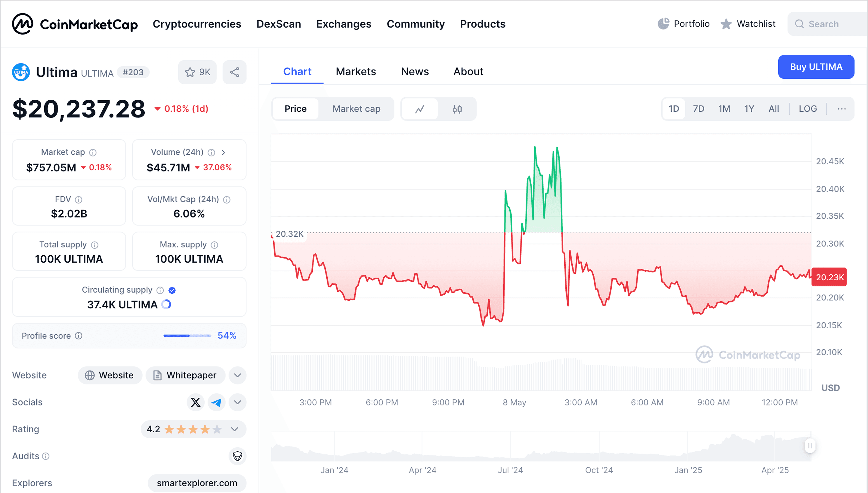The width and height of the screenshot is (868, 493).
Task: Set chart range to 1D
Action: coord(674,109)
